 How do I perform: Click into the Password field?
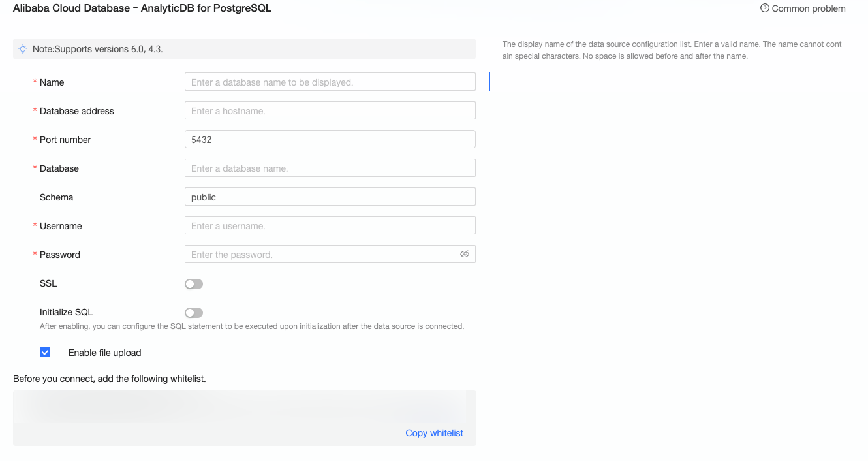[320, 255]
